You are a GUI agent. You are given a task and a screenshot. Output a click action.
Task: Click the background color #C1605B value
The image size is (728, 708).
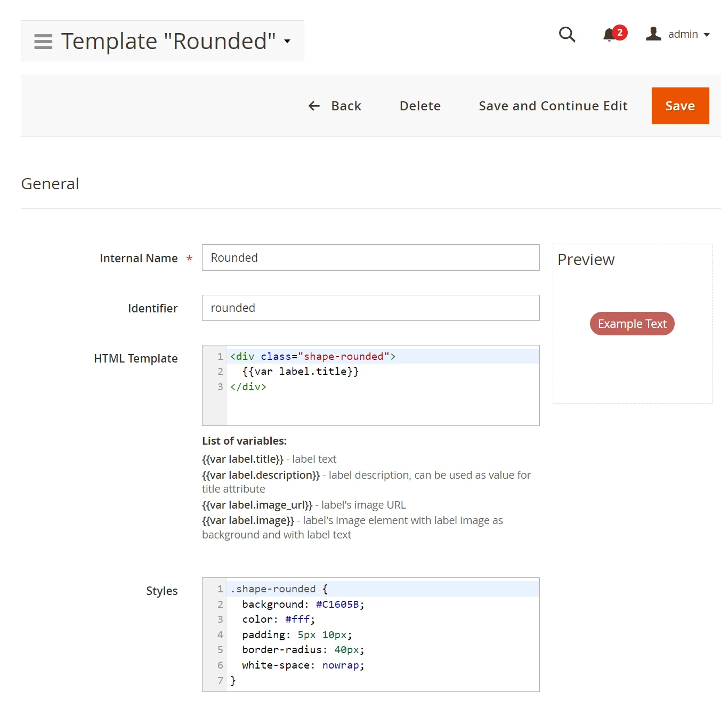pos(337,605)
